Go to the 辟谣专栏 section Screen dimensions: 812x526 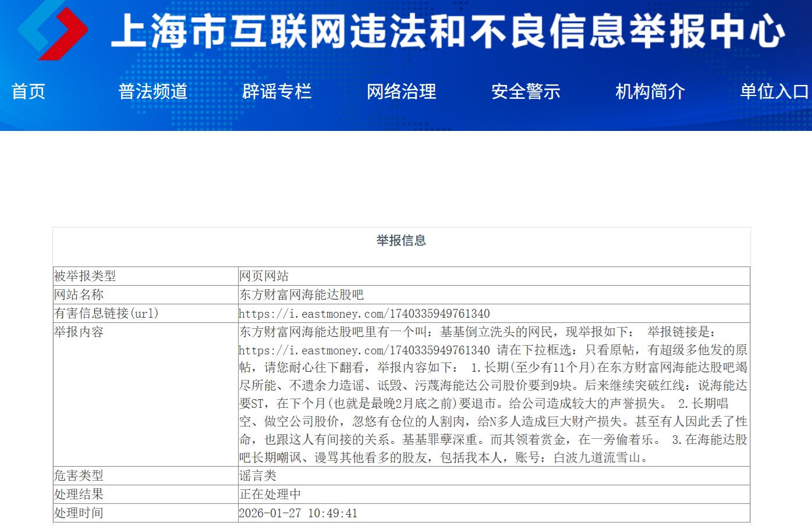click(277, 91)
